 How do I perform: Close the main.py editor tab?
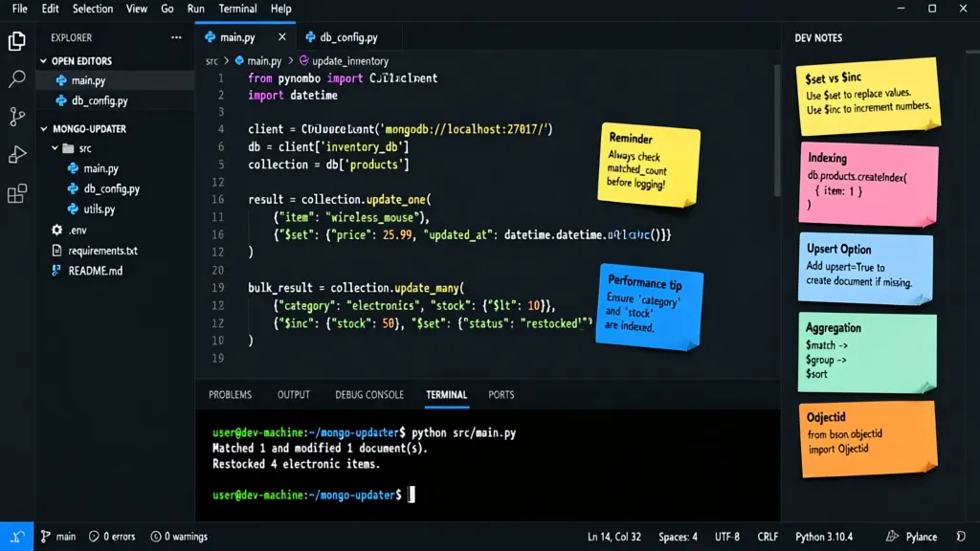(282, 37)
